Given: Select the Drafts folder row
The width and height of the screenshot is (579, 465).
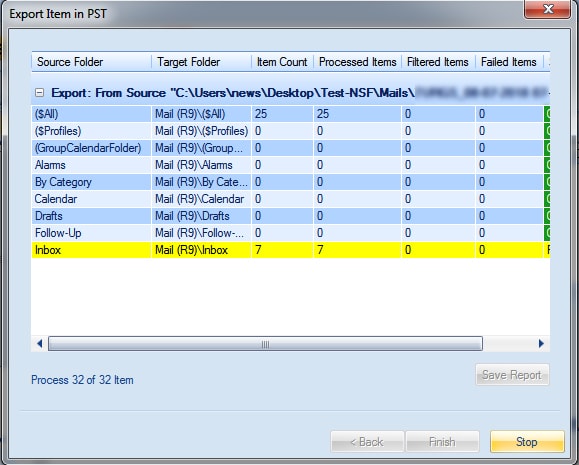Looking at the screenshot, I should click(x=291, y=216).
